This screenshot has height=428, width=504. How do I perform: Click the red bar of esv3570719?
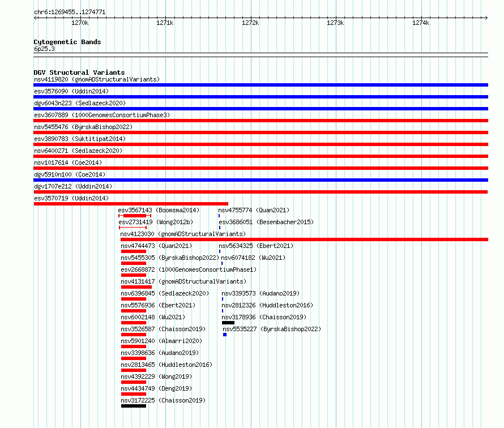[131, 204]
